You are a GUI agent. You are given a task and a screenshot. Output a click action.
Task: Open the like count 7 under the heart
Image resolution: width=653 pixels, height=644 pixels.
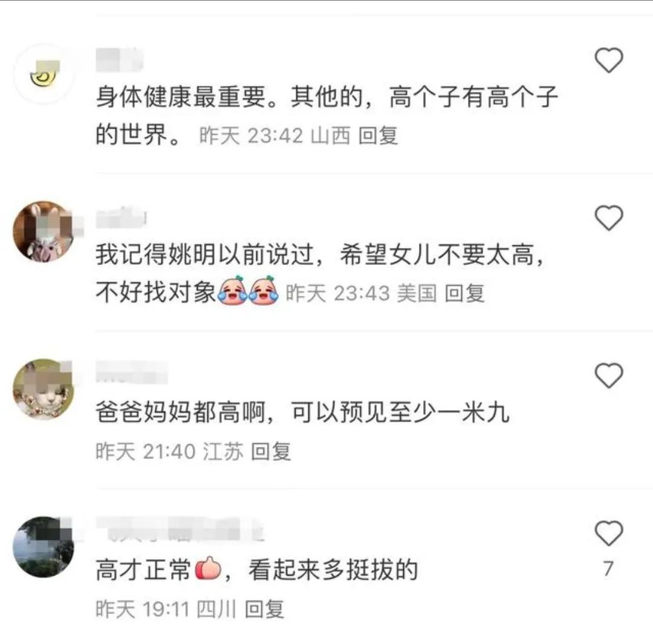coord(608,568)
